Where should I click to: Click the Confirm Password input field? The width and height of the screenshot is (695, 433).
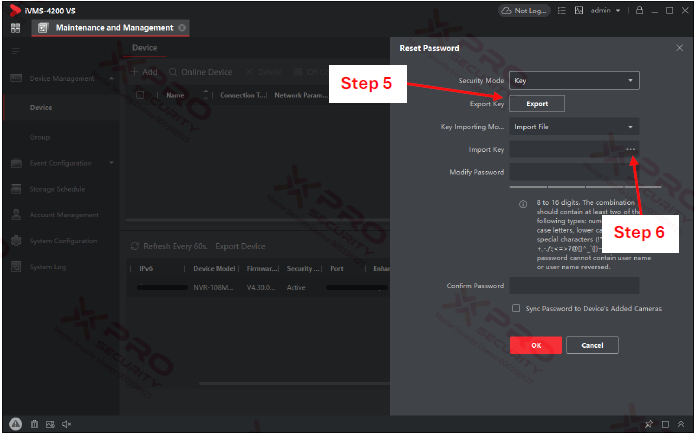click(x=574, y=286)
